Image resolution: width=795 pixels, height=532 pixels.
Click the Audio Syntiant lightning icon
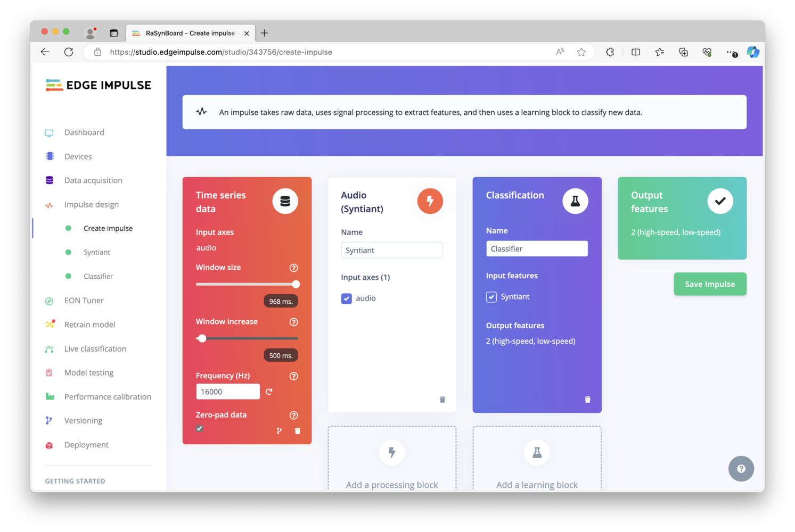[x=430, y=201]
